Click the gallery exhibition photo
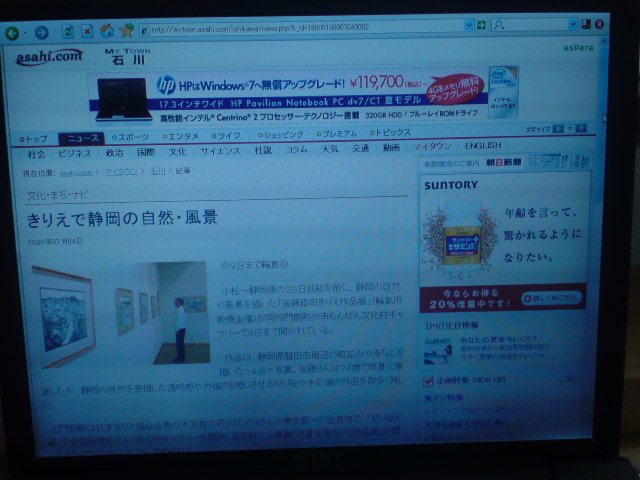The image size is (640, 480). [121, 313]
